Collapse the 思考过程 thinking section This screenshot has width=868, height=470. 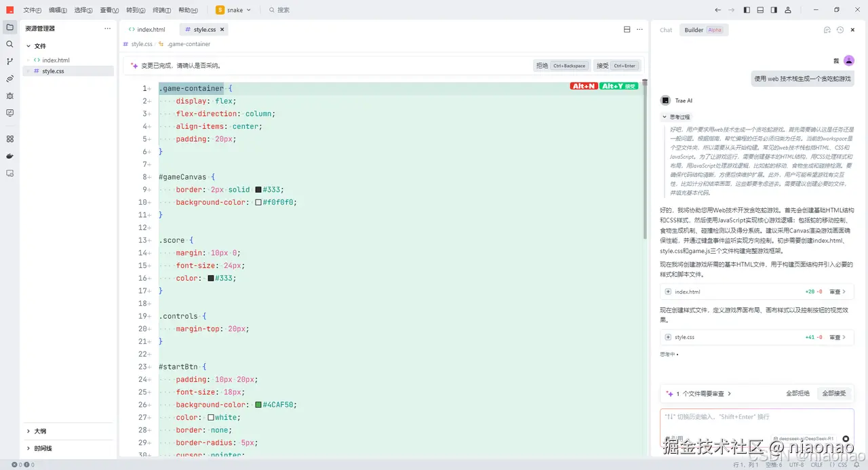[x=677, y=117]
